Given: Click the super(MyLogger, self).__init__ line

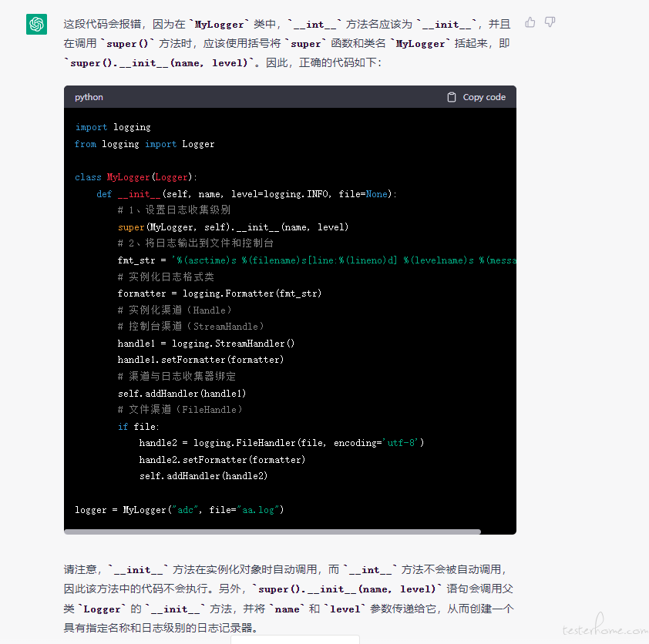Looking at the screenshot, I should coord(233,227).
